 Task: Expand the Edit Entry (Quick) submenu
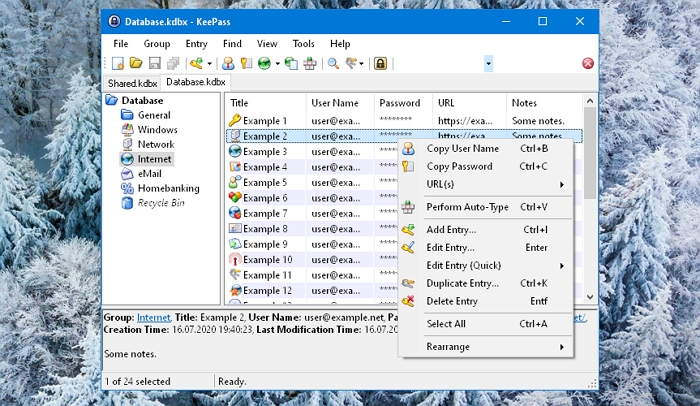point(485,266)
